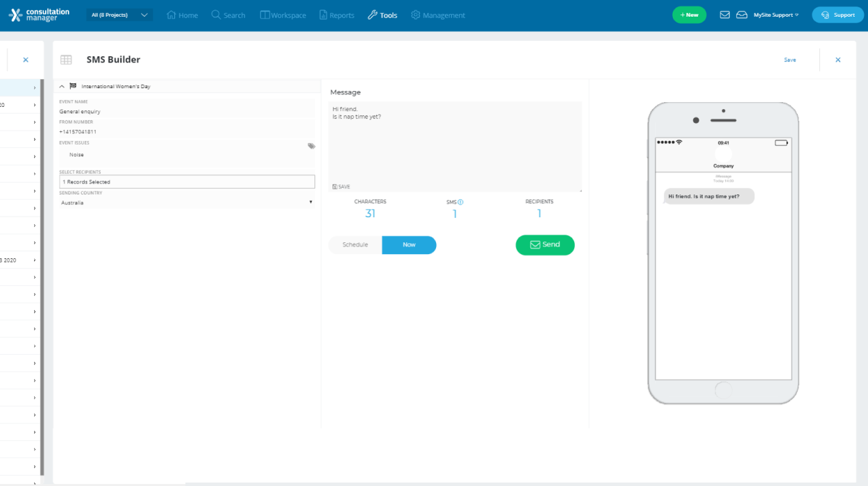Click the From Number field +14157041811

pyautogui.click(x=187, y=131)
